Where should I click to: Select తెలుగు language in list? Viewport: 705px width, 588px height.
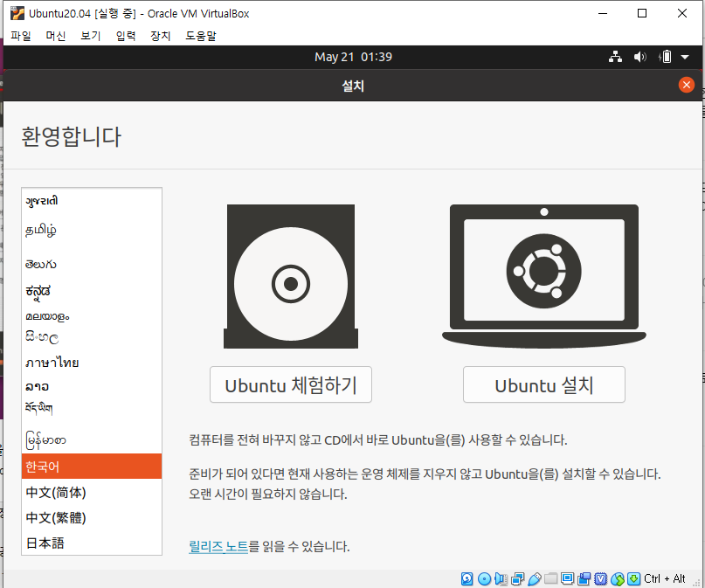point(92,265)
